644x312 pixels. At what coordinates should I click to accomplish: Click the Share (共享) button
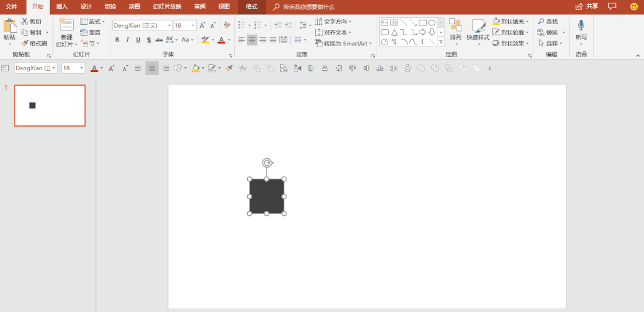click(x=586, y=6)
